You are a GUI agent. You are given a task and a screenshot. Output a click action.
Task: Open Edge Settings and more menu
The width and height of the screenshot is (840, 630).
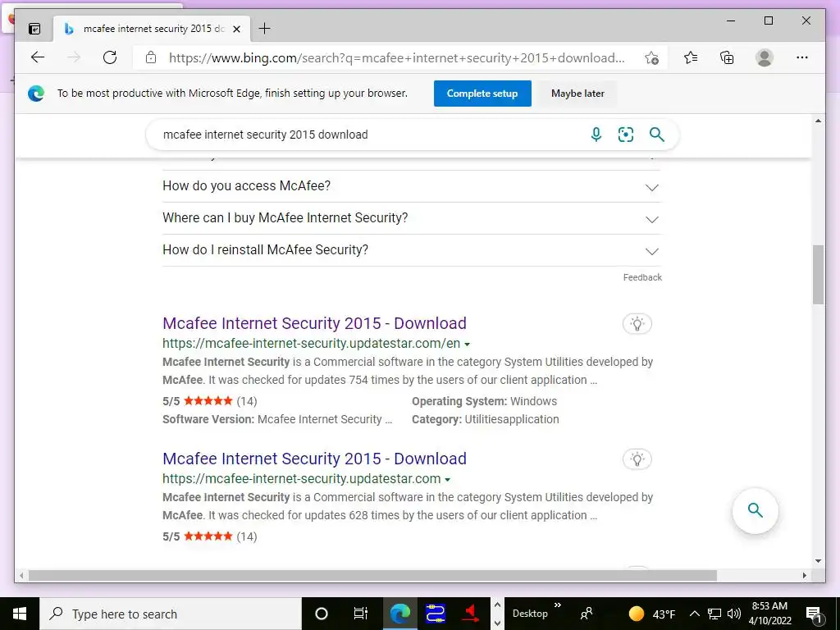[802, 57]
